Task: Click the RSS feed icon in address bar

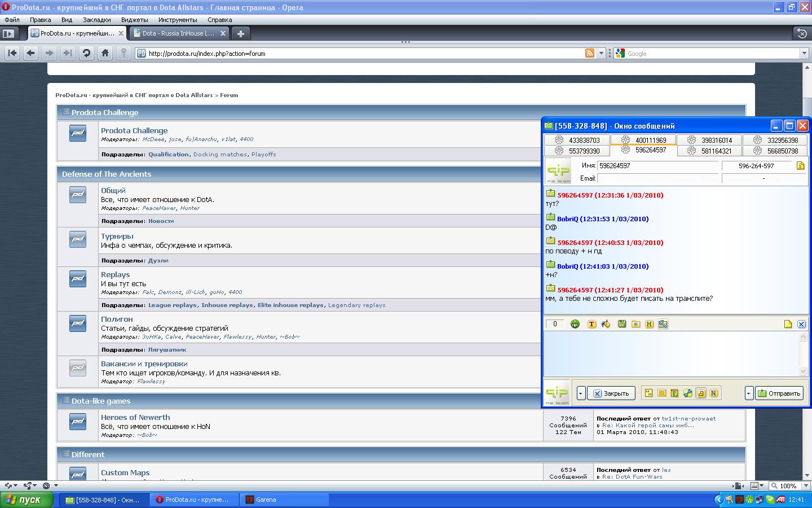Action: point(590,53)
